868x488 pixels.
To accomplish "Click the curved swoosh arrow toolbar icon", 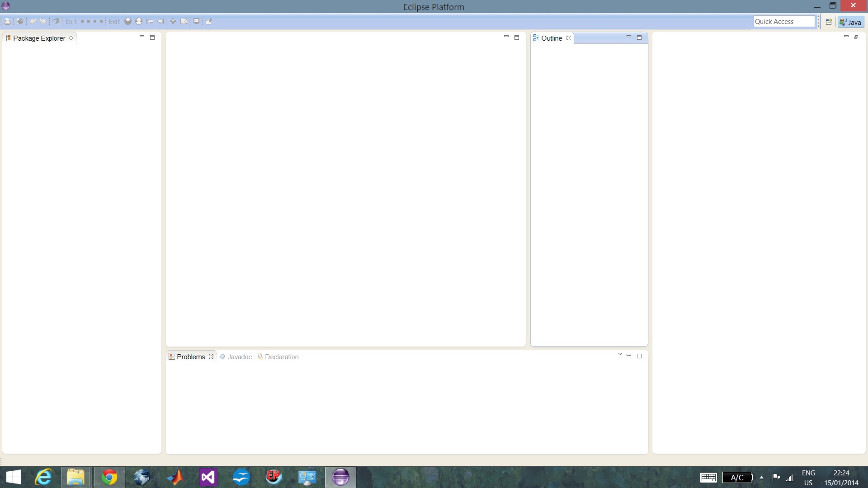I will [56, 21].
